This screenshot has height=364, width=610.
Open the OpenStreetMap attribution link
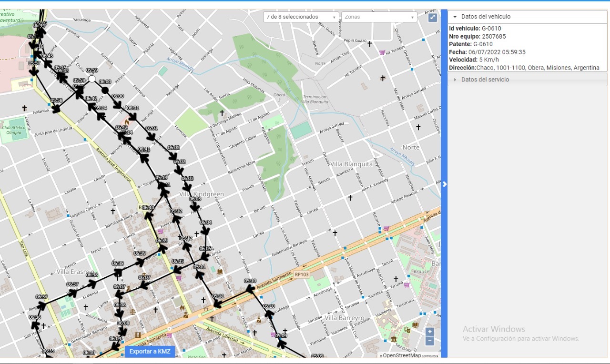(402, 355)
